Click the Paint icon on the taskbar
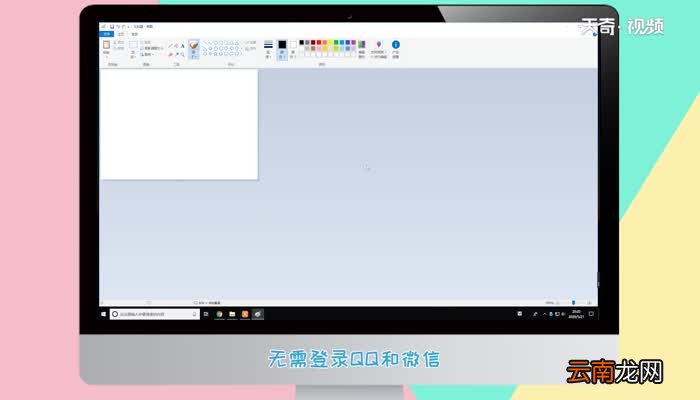This screenshot has height=400, width=700. point(258,314)
